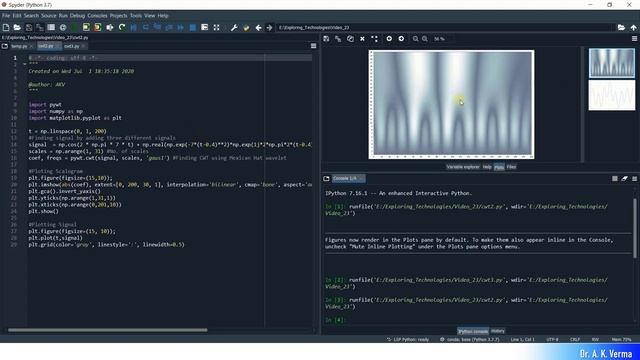Interrupt the kernel in the console

(x=615, y=178)
